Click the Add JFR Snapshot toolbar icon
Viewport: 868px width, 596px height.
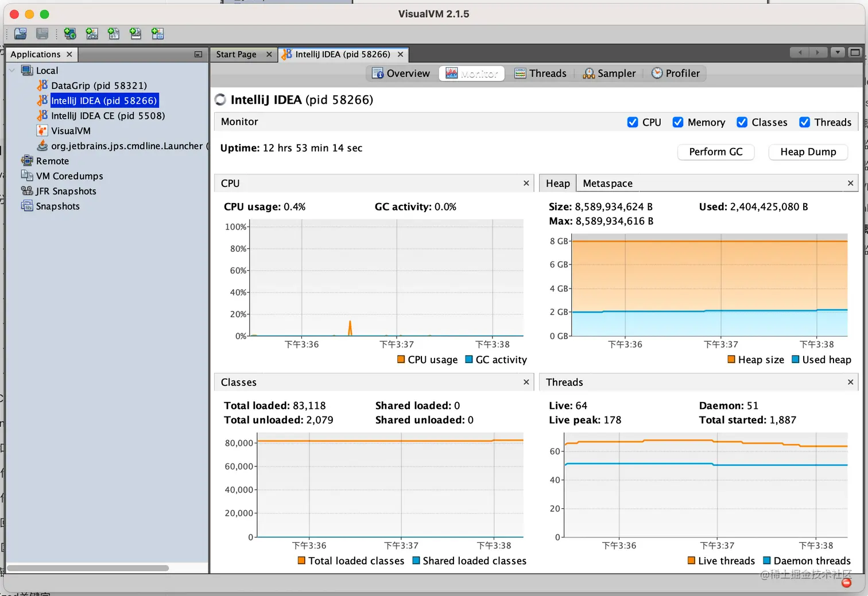pyautogui.click(x=135, y=34)
